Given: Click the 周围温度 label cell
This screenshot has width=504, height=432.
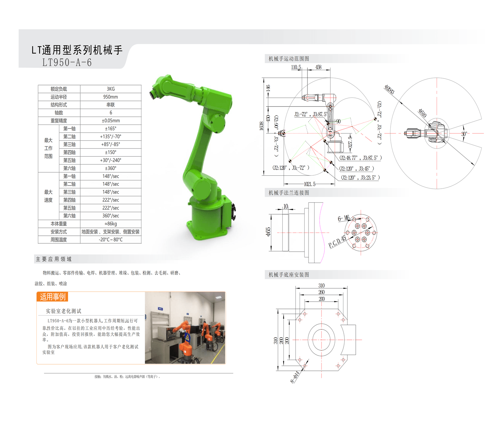Looking at the screenshot, I should click(59, 239).
